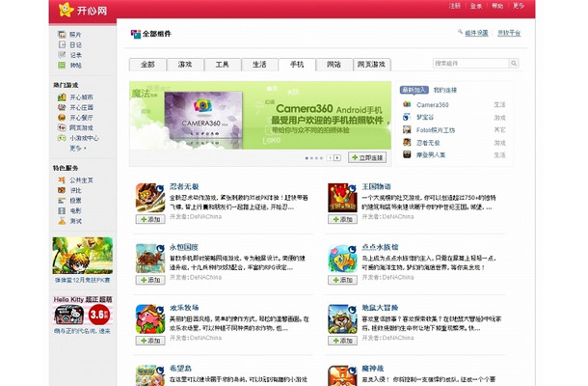Switch to the 手机 tab

tap(297, 65)
